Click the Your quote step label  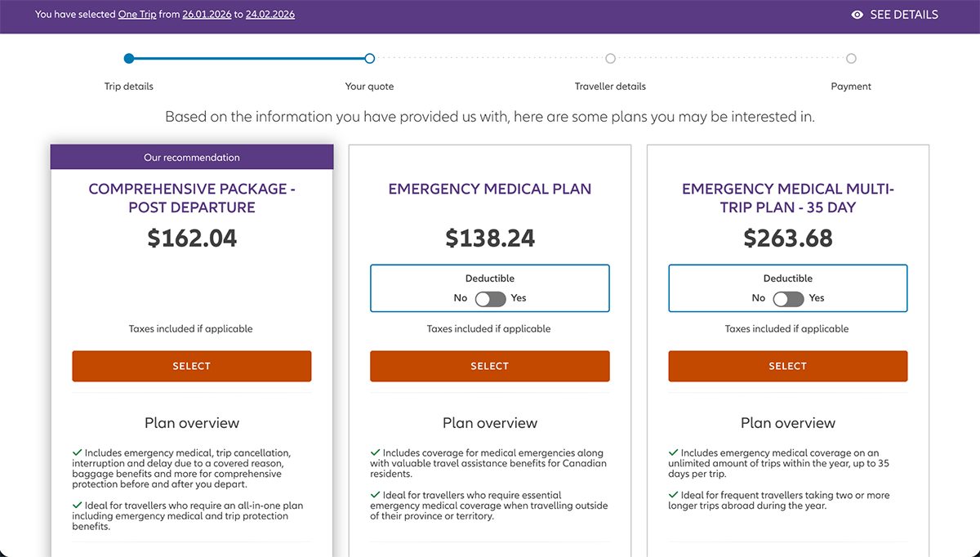tap(369, 86)
